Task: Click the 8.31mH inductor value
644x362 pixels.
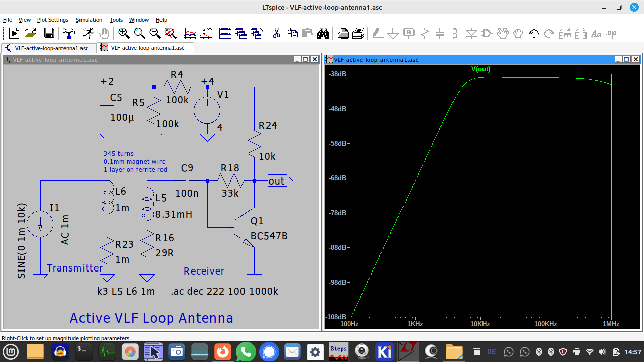Action: [174, 214]
